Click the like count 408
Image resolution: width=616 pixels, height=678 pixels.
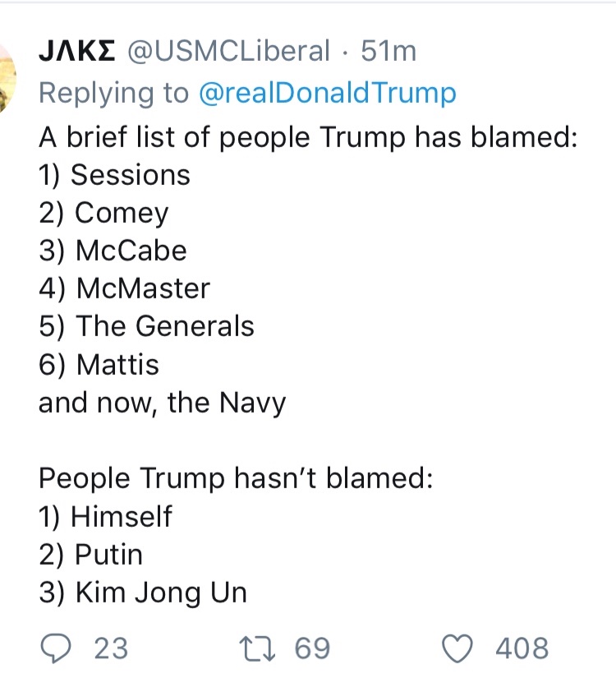[522, 648]
